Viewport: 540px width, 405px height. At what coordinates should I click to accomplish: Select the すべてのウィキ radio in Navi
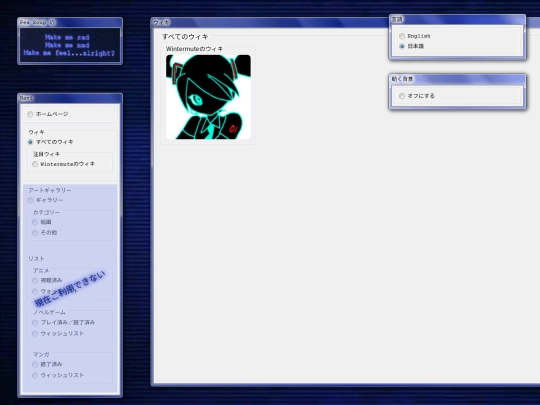click(30, 142)
